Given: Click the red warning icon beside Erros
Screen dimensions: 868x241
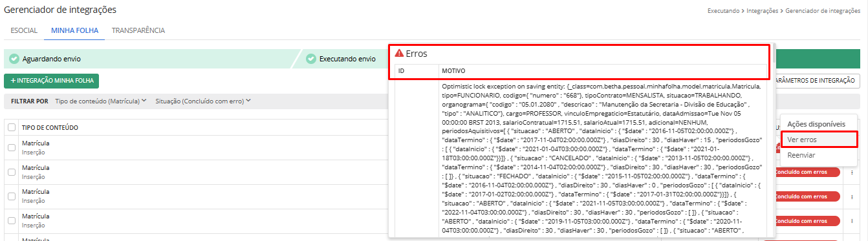Looking at the screenshot, I should [x=399, y=54].
